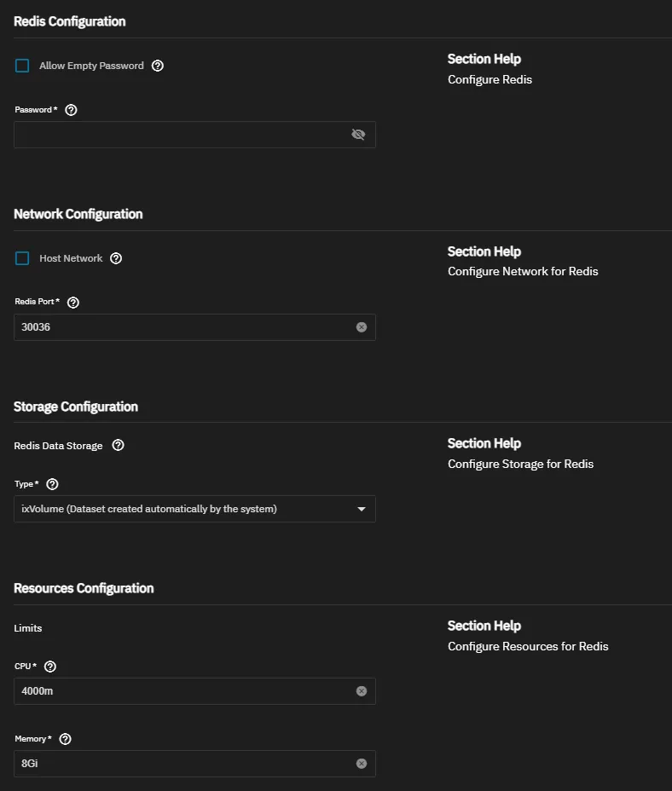Select the CPU limit input box
The image size is (672, 791).
coord(179,691)
